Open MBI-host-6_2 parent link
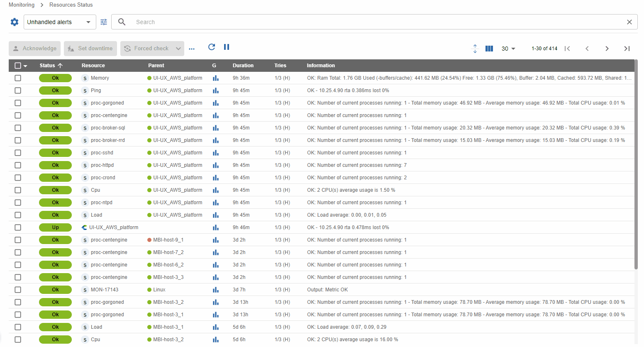Image resolution: width=644 pixels, height=347 pixels. point(168,265)
